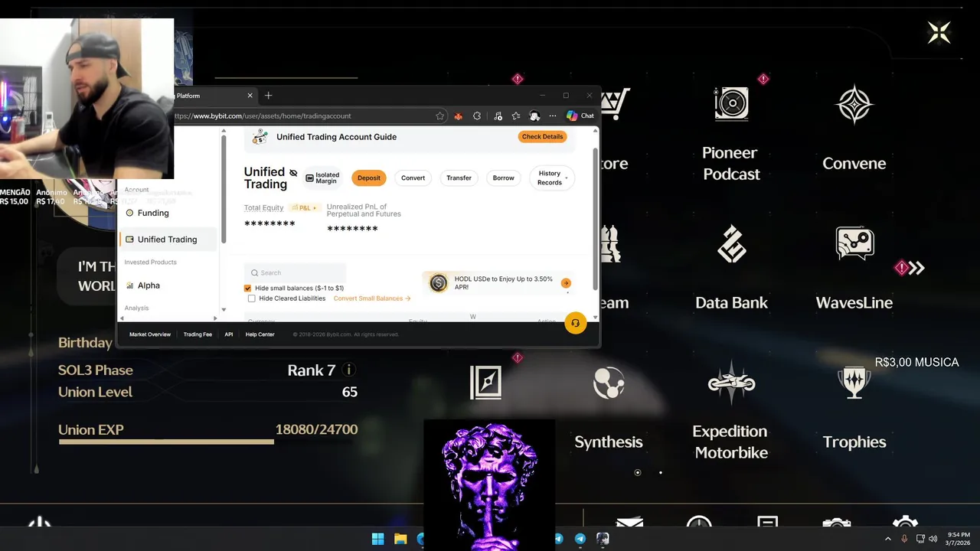Viewport: 980px width, 551px height.
Task: Show hidden icons chevron in system tray
Action: pos(888,539)
